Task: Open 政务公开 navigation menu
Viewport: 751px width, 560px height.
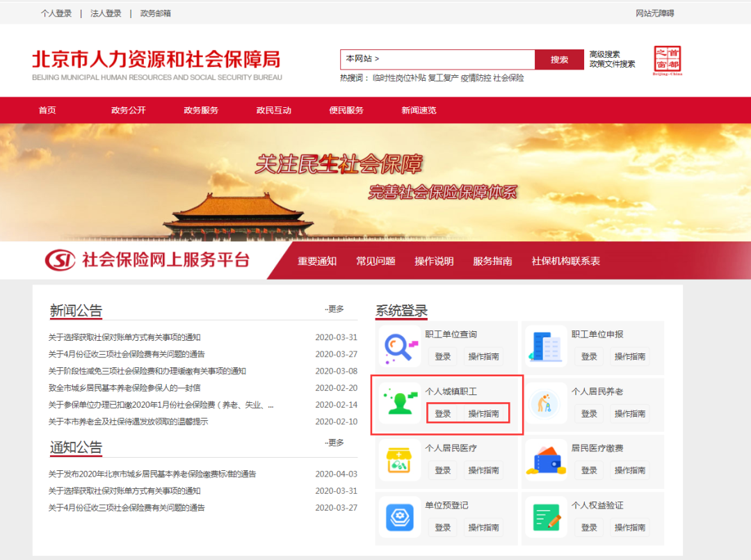Action: [129, 110]
